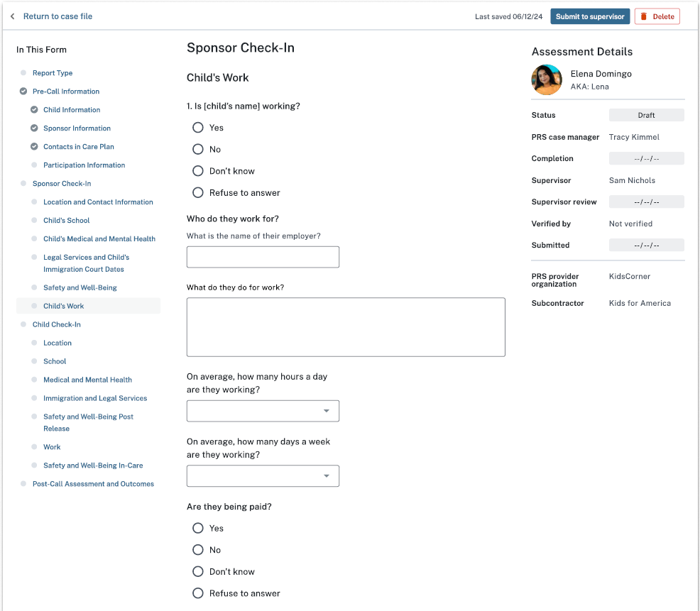Image resolution: width=700 pixels, height=611 pixels.
Task: Click Elena Domingo's profile photo
Action: [547, 79]
